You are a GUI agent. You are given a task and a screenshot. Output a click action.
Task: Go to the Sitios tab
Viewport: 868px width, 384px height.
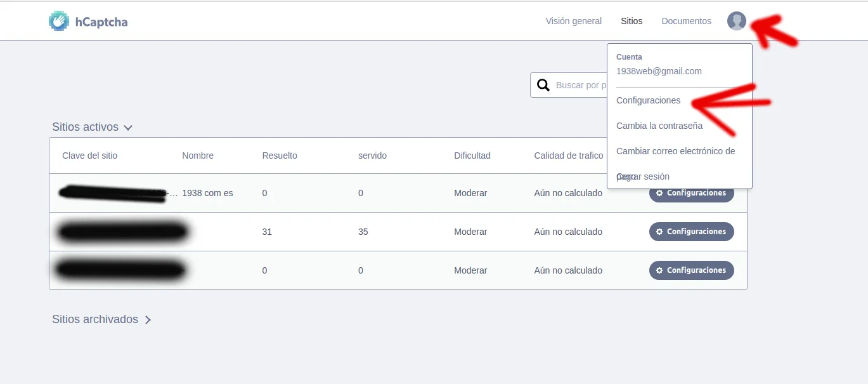pyautogui.click(x=632, y=21)
